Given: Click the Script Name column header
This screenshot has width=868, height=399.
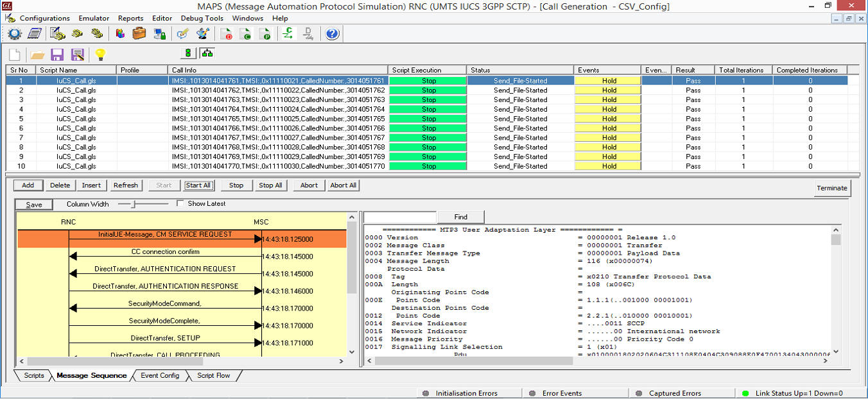Looking at the screenshot, I should pyautogui.click(x=76, y=70).
